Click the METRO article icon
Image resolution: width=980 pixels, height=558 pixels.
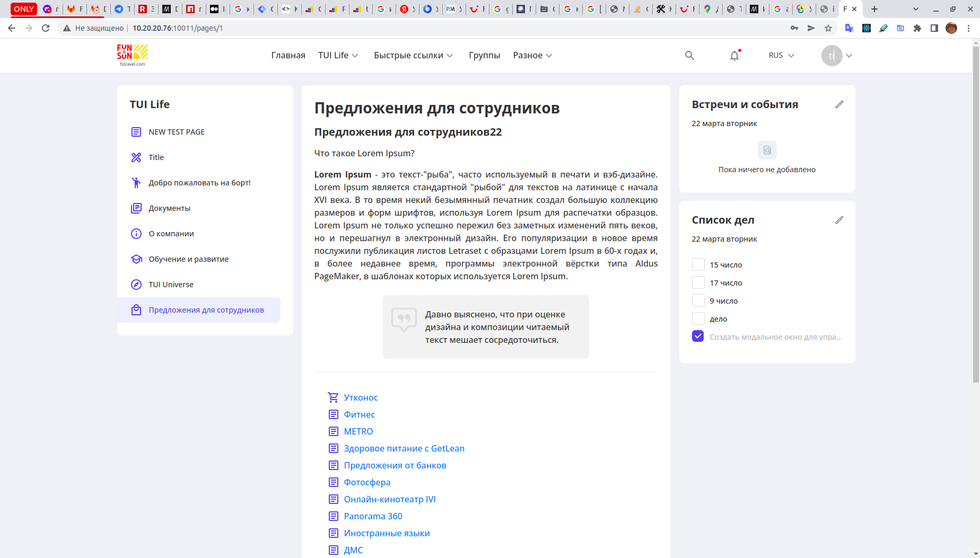(x=333, y=431)
